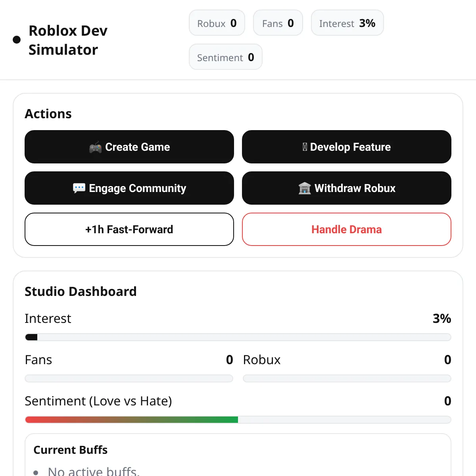Click the Fans counter chip

[x=278, y=23]
